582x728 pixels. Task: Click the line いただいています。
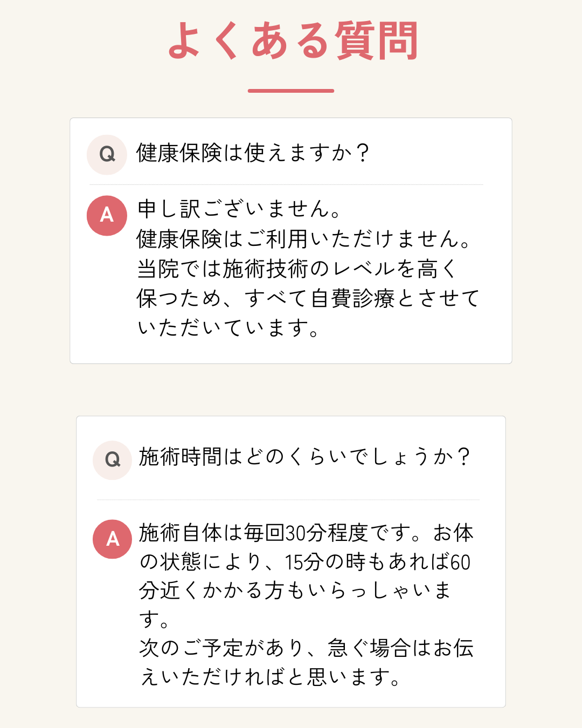[228, 328]
